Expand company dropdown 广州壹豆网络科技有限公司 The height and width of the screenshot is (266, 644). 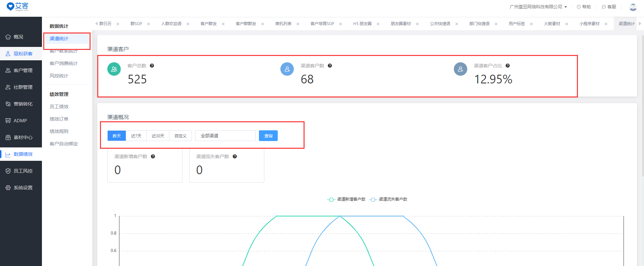(x=538, y=7)
